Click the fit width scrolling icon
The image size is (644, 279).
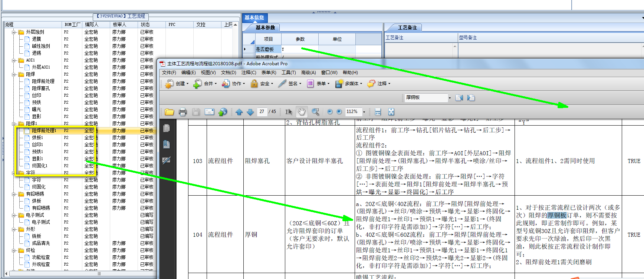(x=378, y=112)
